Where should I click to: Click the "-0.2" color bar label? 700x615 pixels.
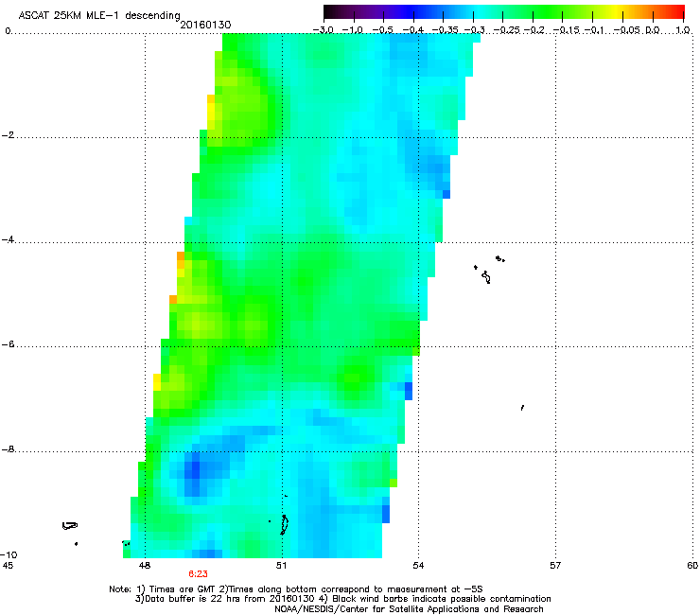pyautogui.click(x=534, y=30)
